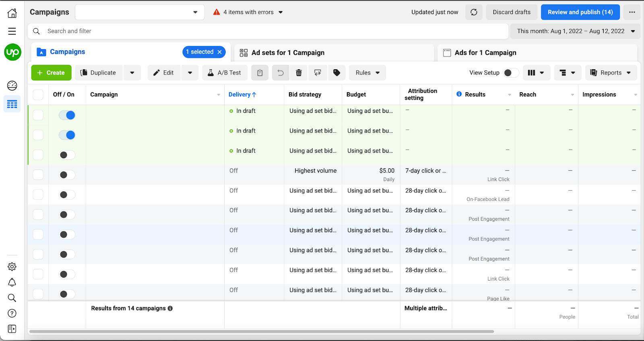Click the refresh icon beside Updated just now
Screen dimensions: 644x341
click(x=474, y=12)
